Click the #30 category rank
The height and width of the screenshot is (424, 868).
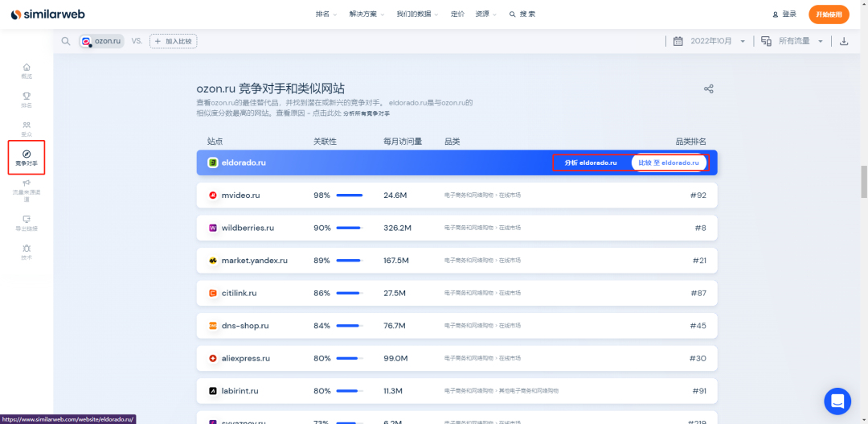click(x=698, y=359)
